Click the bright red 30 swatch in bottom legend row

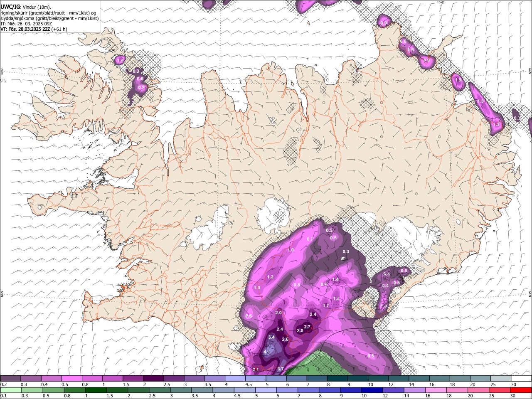(x=521, y=390)
